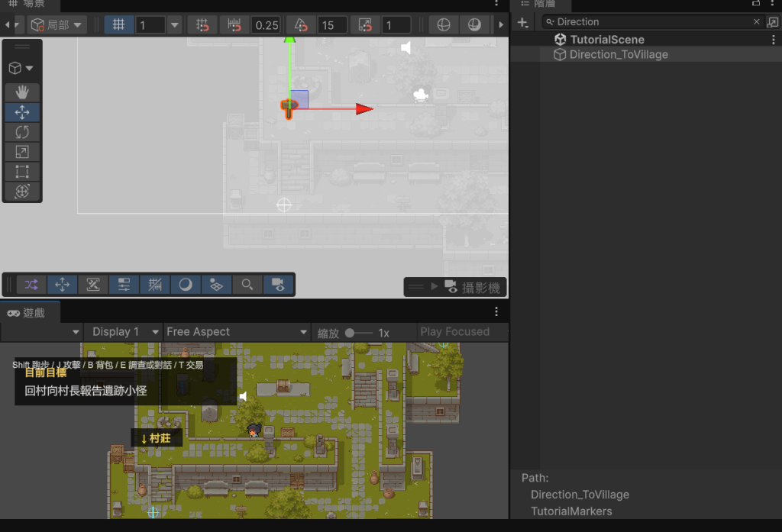Open the Display 1 dropdown

click(123, 332)
